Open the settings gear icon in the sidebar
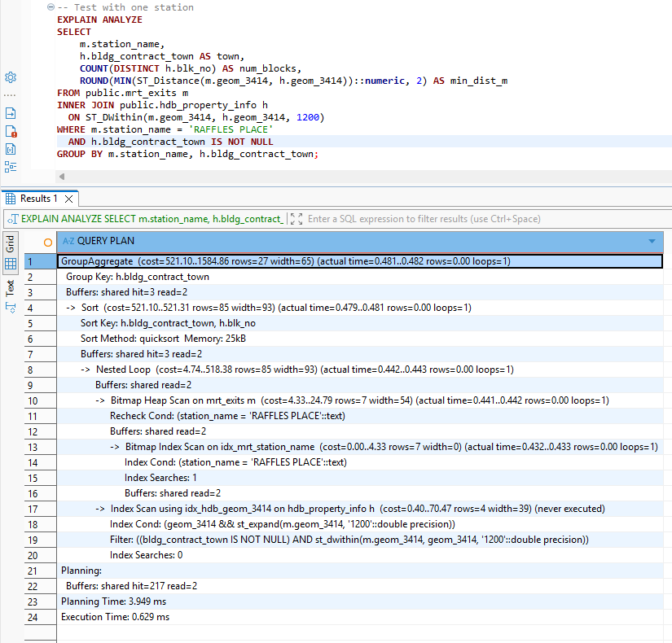The image size is (672, 643). tap(10, 77)
